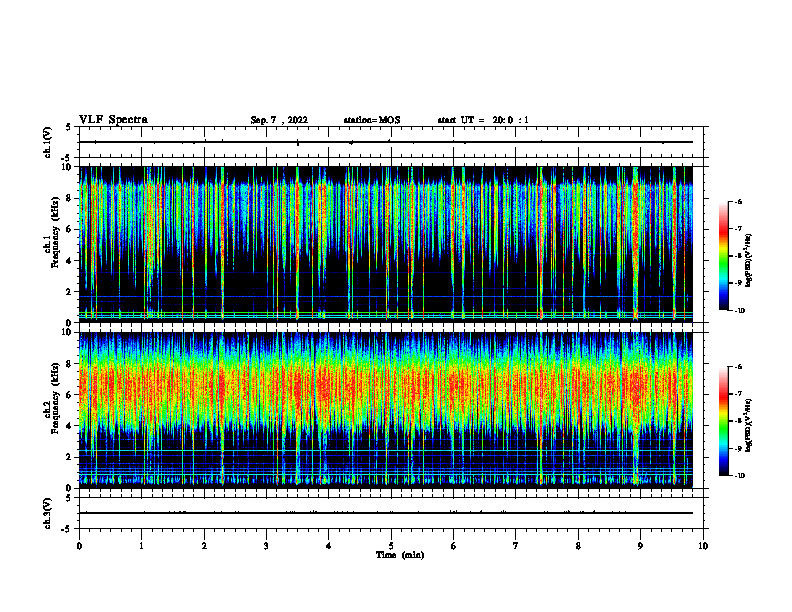Click the ch.3(V) voltage trace line

pyautogui.click(x=386, y=513)
